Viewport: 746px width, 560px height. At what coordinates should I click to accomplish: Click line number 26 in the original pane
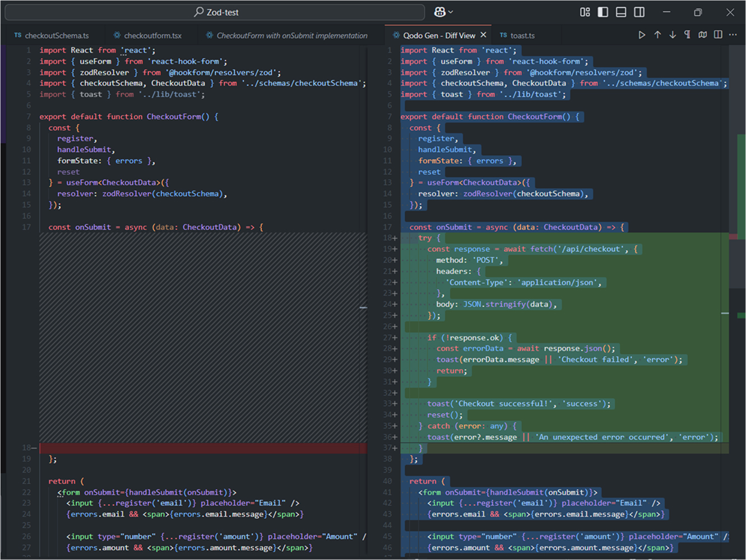click(26, 536)
